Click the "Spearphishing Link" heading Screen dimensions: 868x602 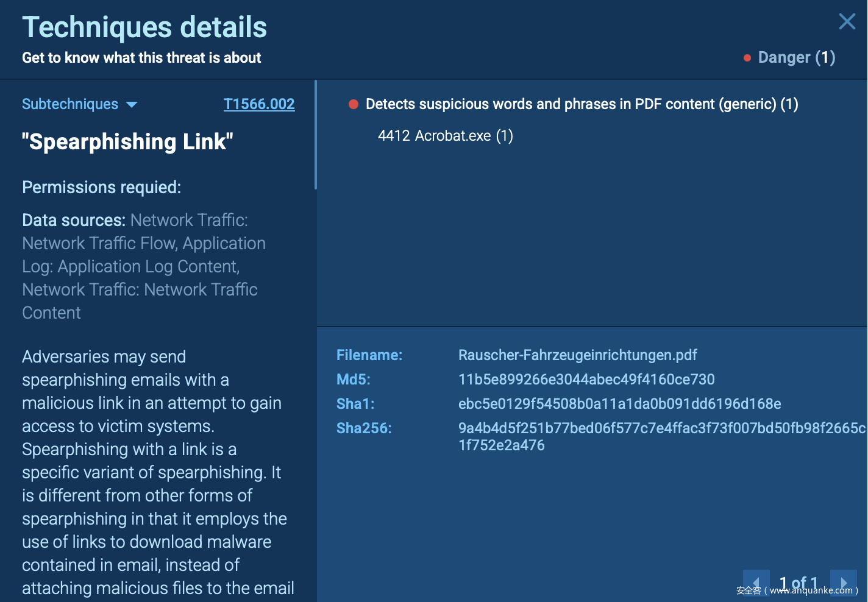coord(127,142)
